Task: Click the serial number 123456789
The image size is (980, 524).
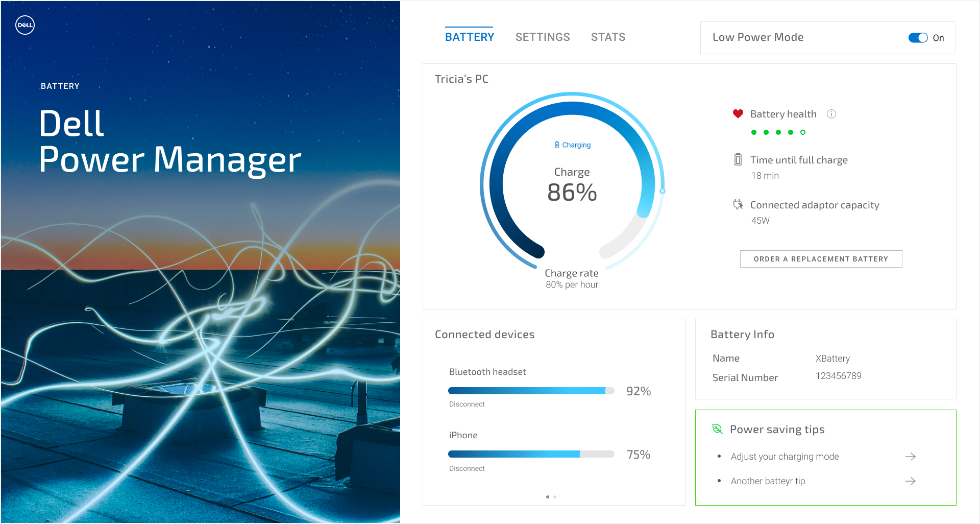Action: (x=838, y=376)
